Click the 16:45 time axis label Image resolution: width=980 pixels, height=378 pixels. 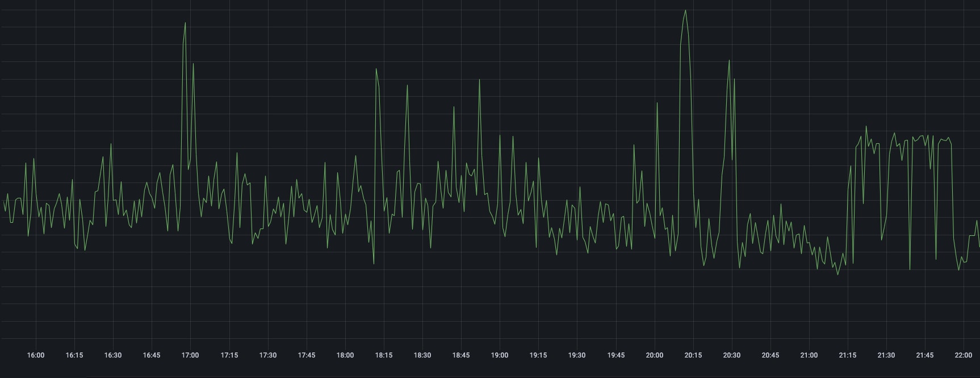tap(151, 355)
